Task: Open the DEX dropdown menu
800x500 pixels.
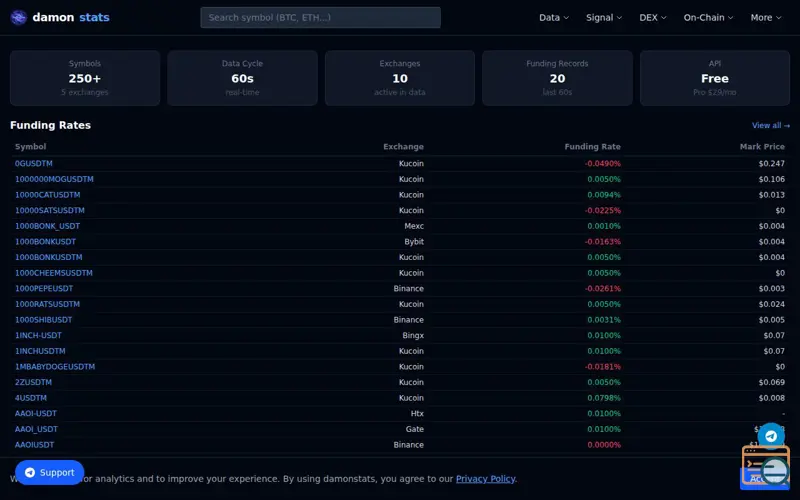Action: point(653,17)
